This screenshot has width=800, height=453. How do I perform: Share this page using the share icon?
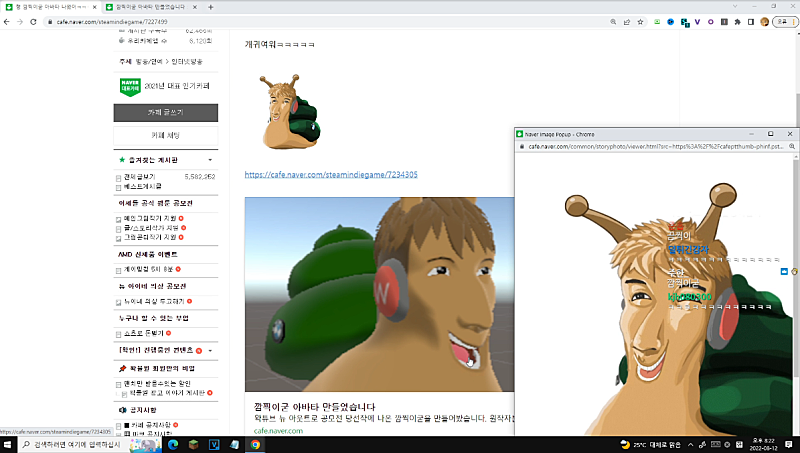click(x=627, y=22)
